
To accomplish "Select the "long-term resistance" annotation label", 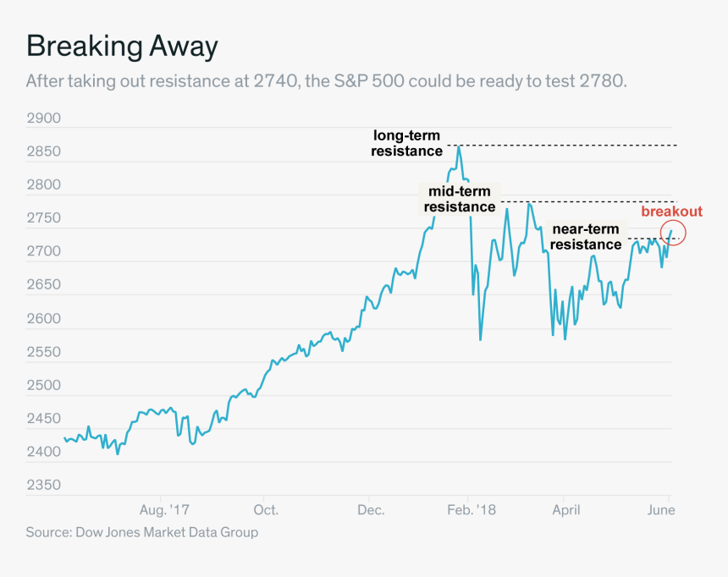I will tap(407, 143).
